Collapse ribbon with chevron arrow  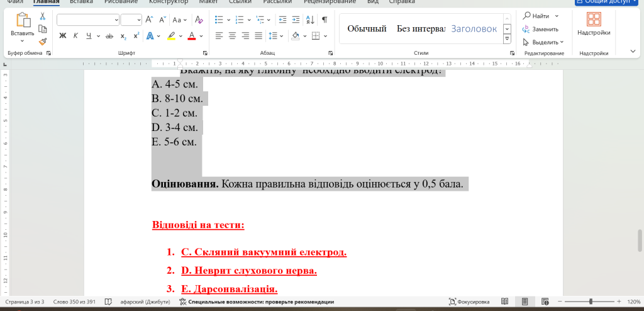pyautogui.click(x=633, y=51)
